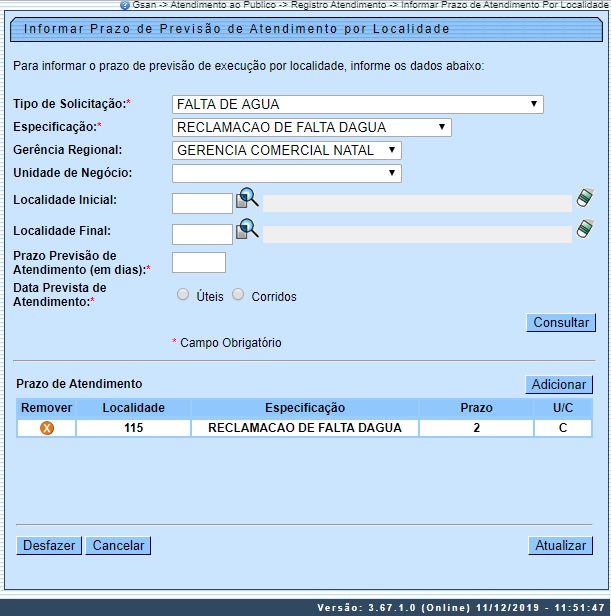611x616 pixels.
Task: Click the locality cell 115
Action: pos(133,428)
